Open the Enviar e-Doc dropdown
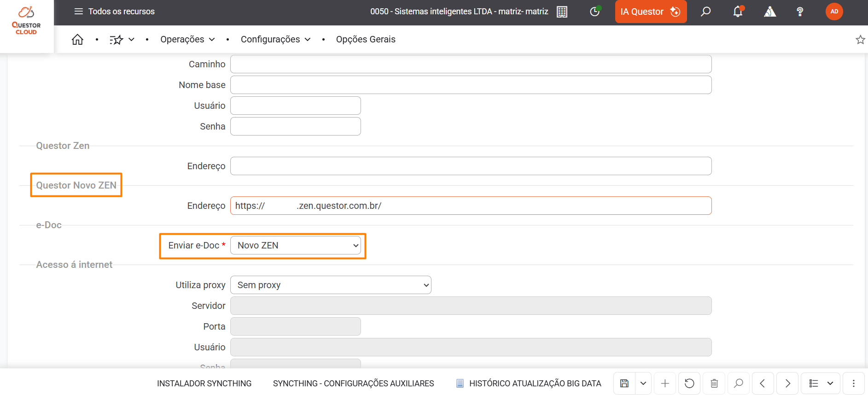Screen dimensions: 868x396 (296, 246)
